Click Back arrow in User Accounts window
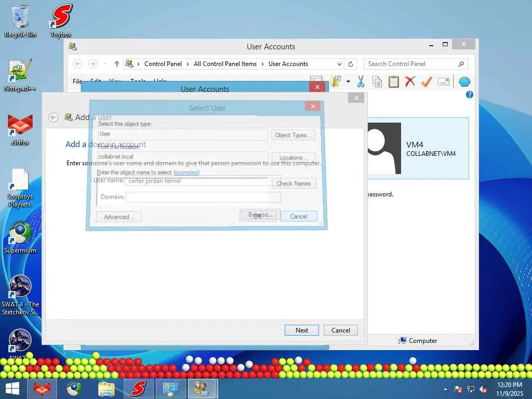The image size is (532, 399). point(78,64)
